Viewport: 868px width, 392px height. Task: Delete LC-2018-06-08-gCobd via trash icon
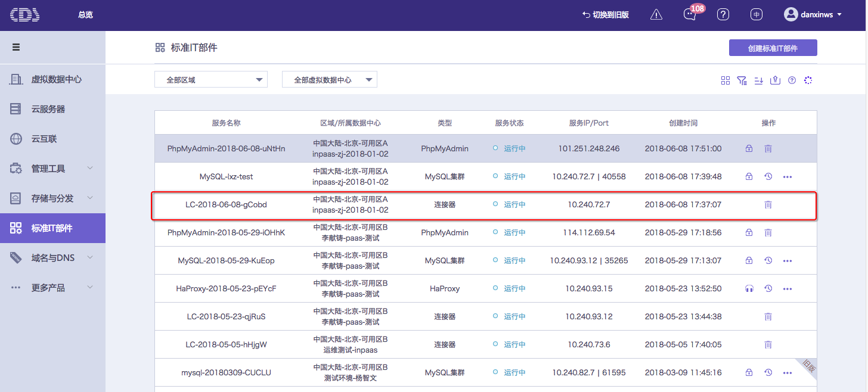click(768, 205)
